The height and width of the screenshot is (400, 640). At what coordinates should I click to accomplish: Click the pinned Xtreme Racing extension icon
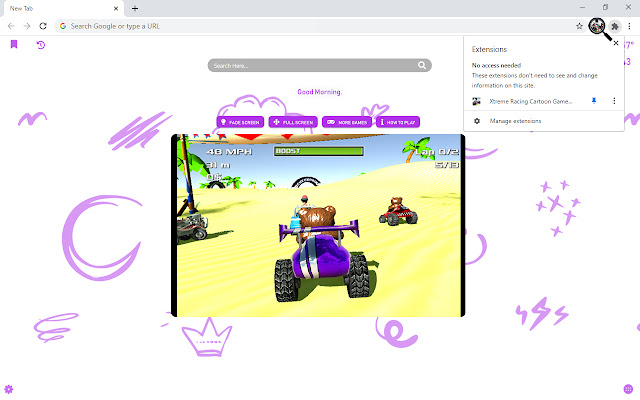(x=597, y=26)
